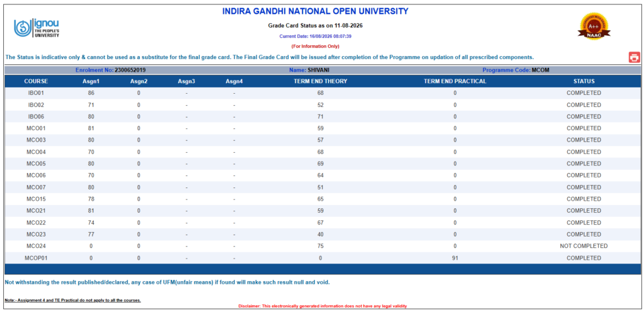Select the TERM END PRACTICAL header
The height and width of the screenshot is (312, 644).
tap(455, 81)
